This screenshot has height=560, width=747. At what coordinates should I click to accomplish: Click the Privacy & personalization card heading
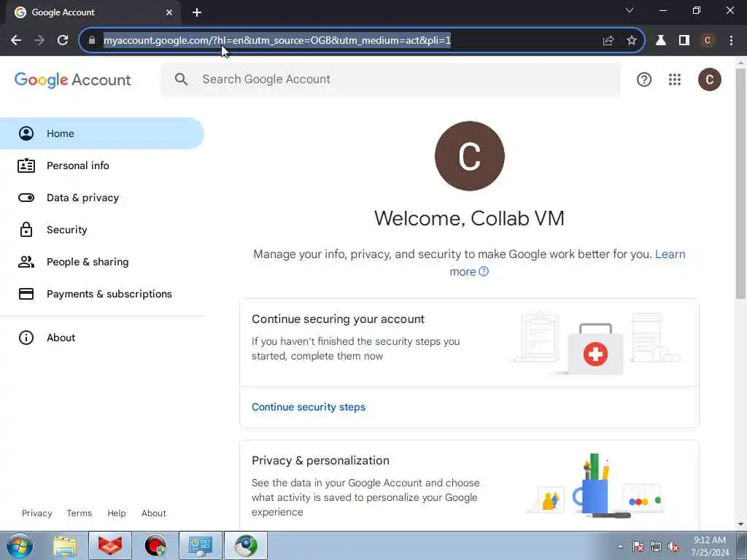coord(320,461)
